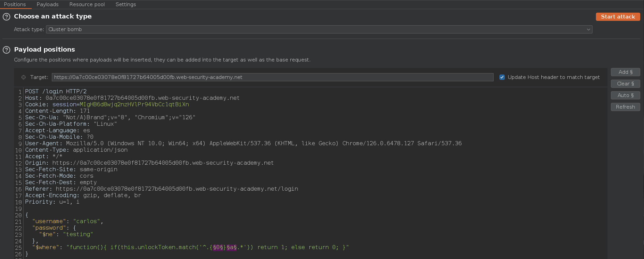
Task: Toggle Update Host header to match target
Action: point(502,77)
